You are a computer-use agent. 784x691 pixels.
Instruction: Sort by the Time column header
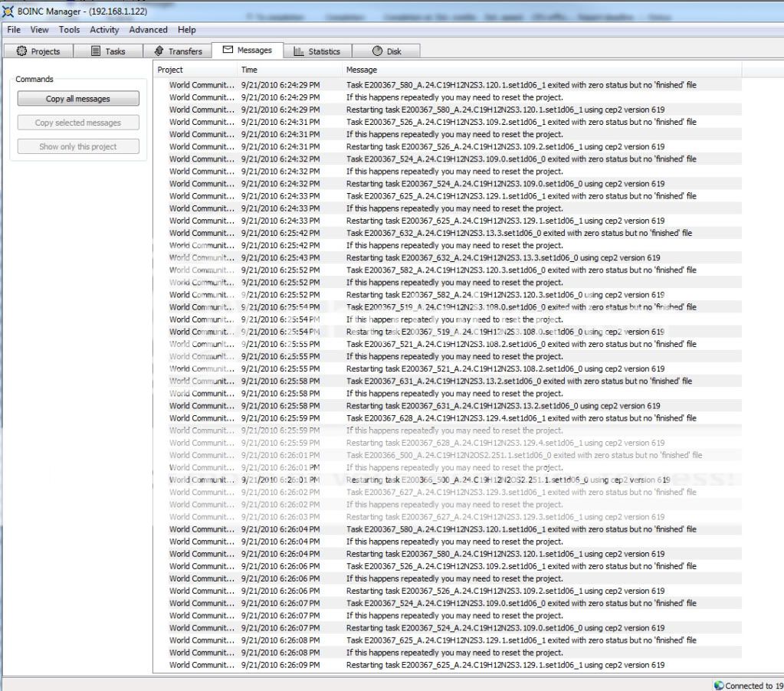(290, 70)
